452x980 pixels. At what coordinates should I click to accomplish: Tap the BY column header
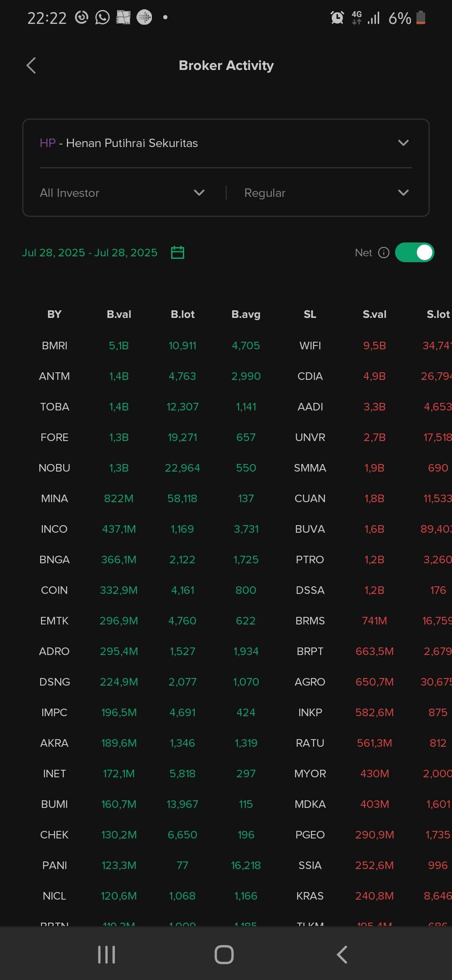click(x=54, y=314)
